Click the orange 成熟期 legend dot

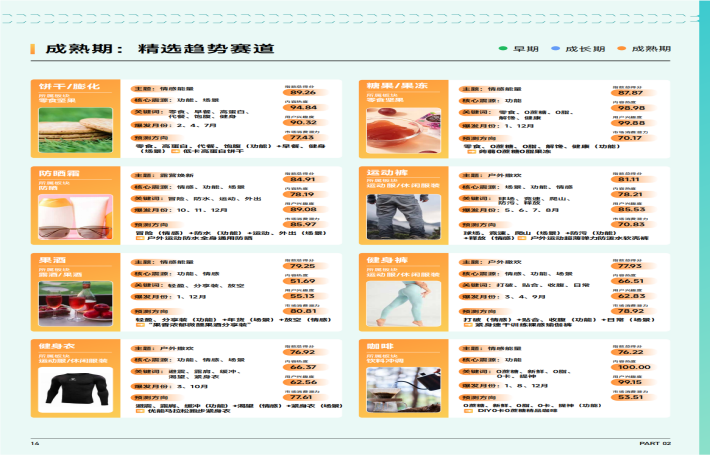(x=620, y=48)
